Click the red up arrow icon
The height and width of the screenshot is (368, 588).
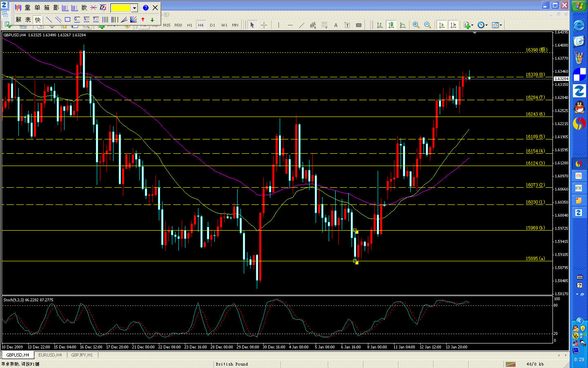(x=143, y=19)
